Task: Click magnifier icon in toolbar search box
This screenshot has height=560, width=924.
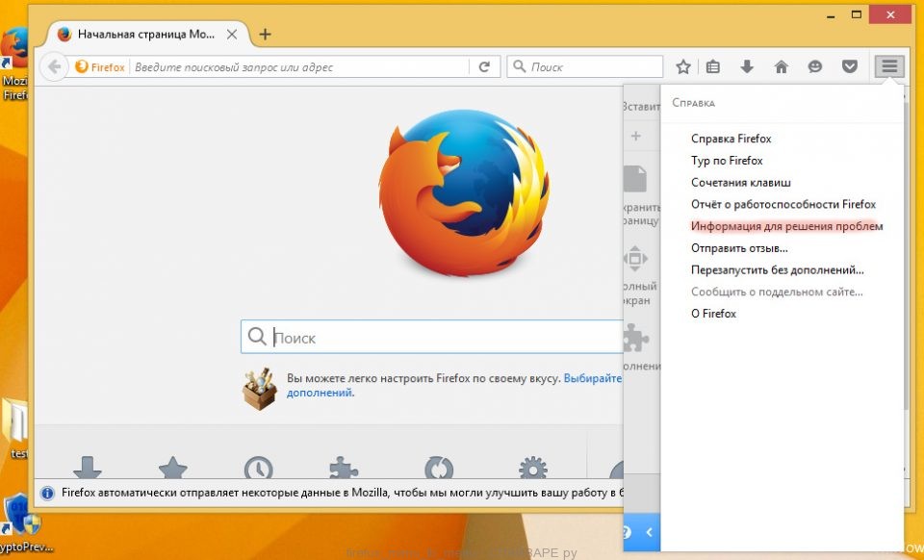Action: click(519, 66)
